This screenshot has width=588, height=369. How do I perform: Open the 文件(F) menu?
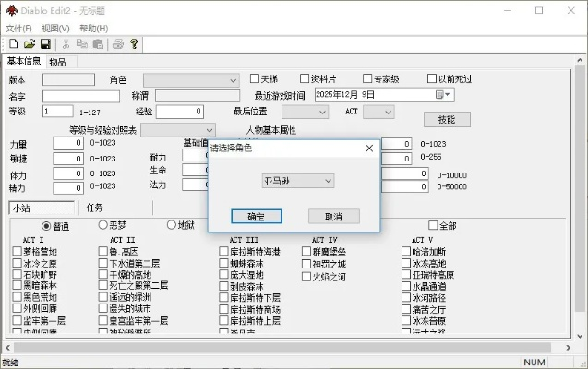pos(18,29)
